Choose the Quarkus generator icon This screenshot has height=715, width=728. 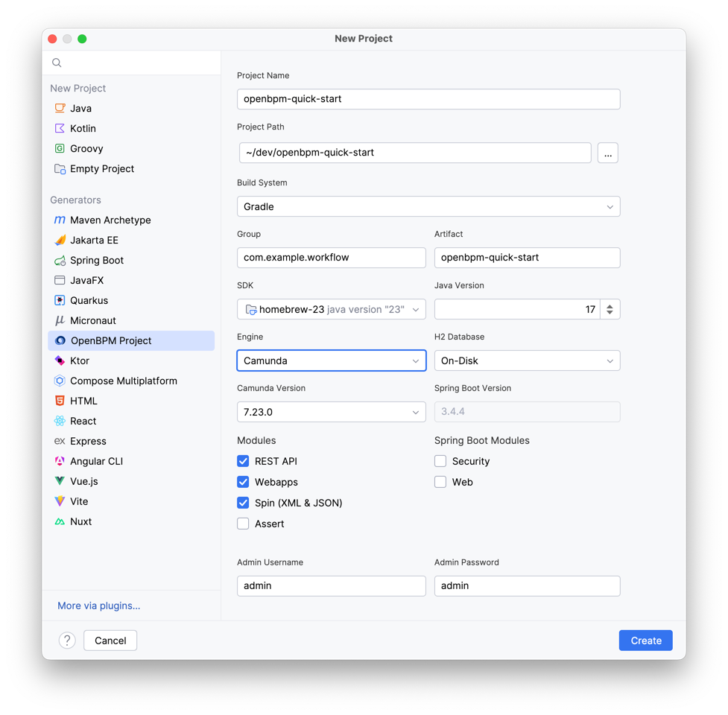60,300
